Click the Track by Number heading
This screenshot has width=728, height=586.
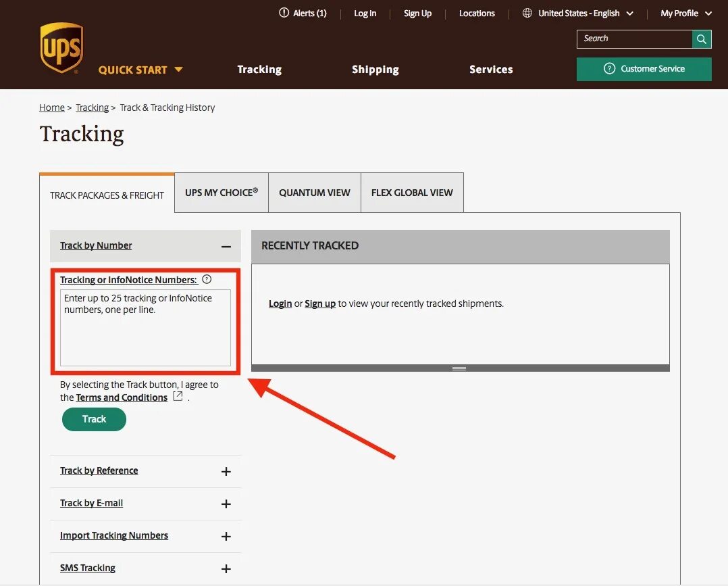point(96,245)
